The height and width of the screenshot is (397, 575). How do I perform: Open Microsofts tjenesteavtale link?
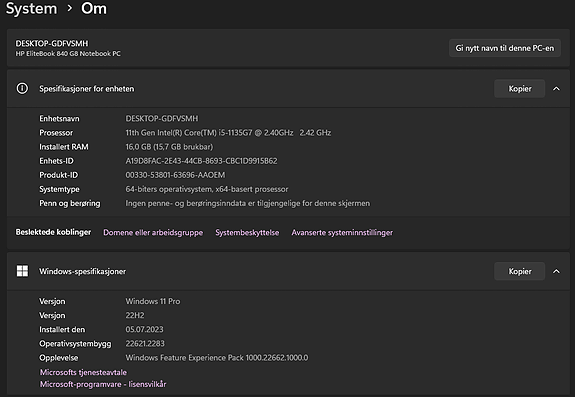tap(83, 372)
